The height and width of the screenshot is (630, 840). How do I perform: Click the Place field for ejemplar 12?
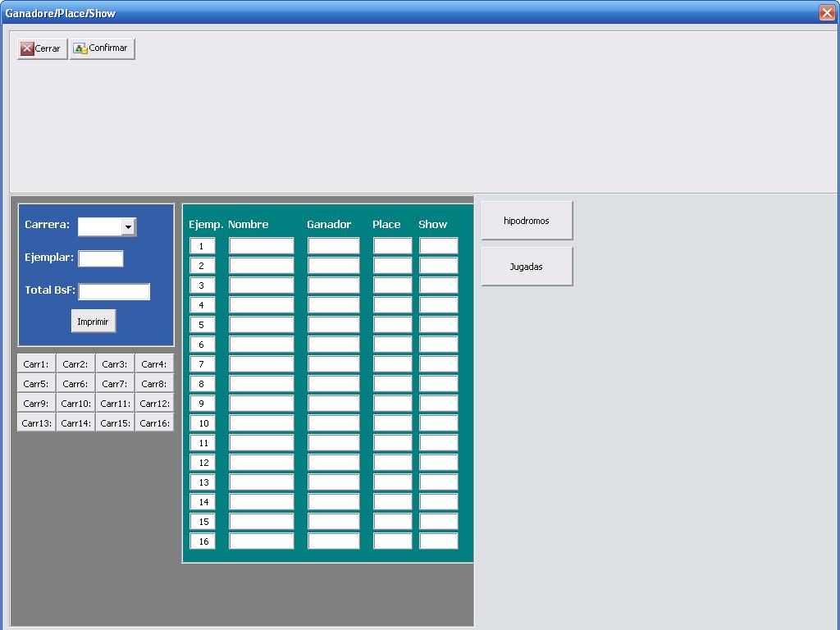pyautogui.click(x=392, y=463)
